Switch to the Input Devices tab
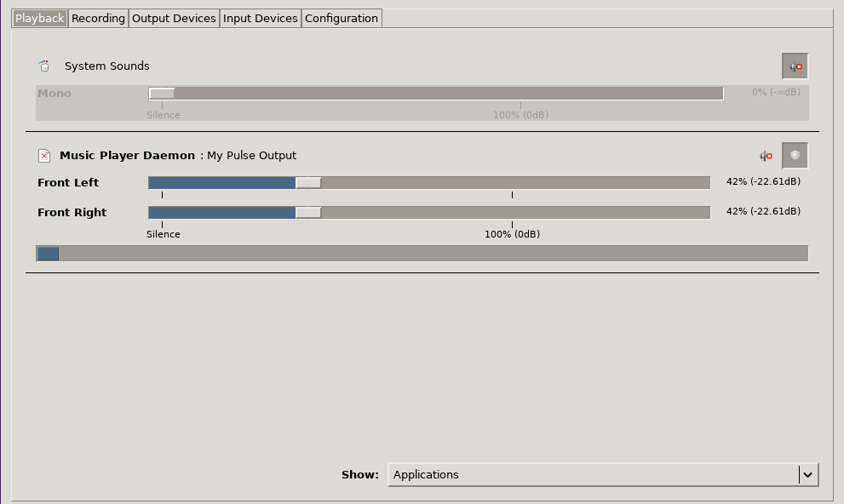 coord(260,18)
